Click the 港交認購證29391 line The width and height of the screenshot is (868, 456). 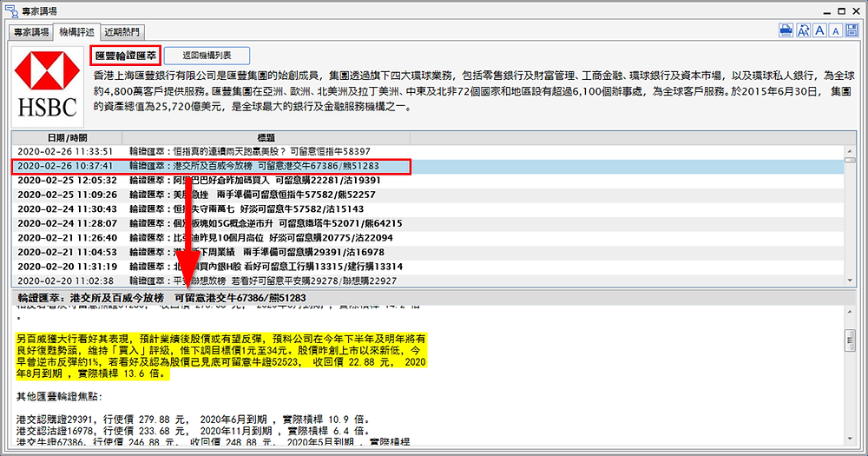pyautogui.click(x=194, y=420)
